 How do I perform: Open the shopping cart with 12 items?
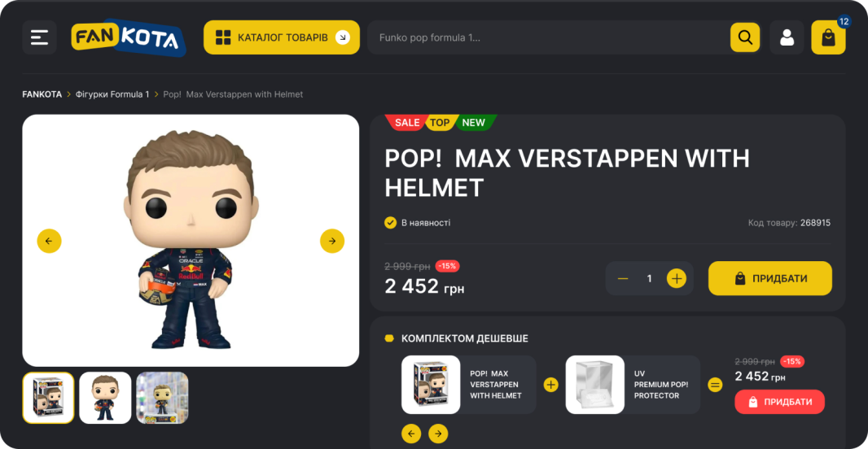point(828,37)
